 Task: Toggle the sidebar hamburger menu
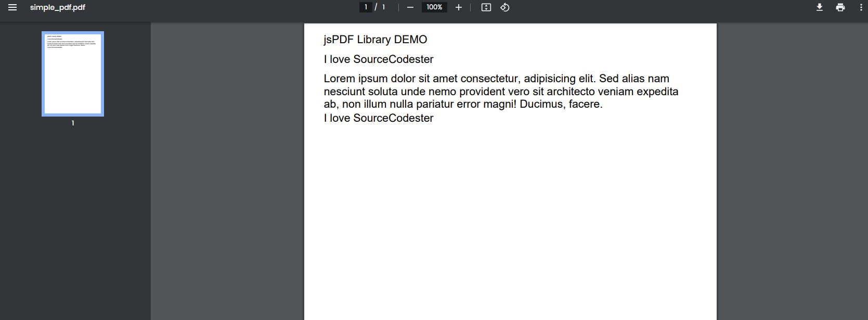[x=12, y=7]
